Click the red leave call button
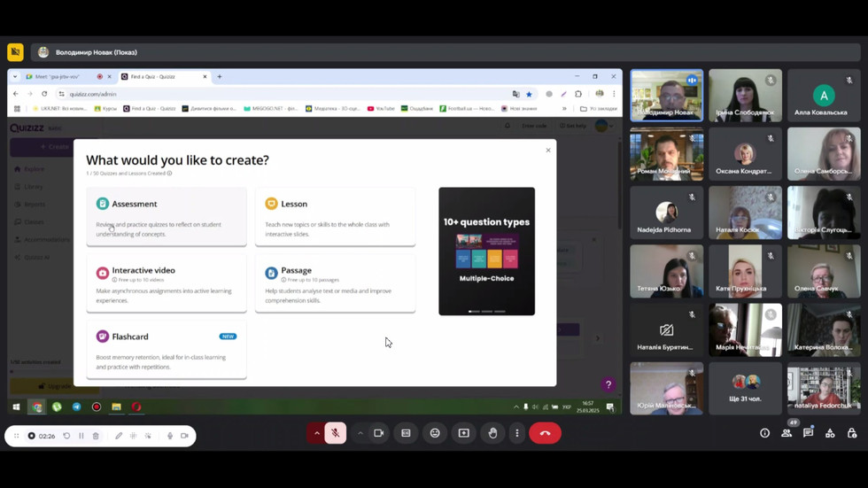Image resolution: width=868 pixels, height=488 pixels. pyautogui.click(x=546, y=433)
